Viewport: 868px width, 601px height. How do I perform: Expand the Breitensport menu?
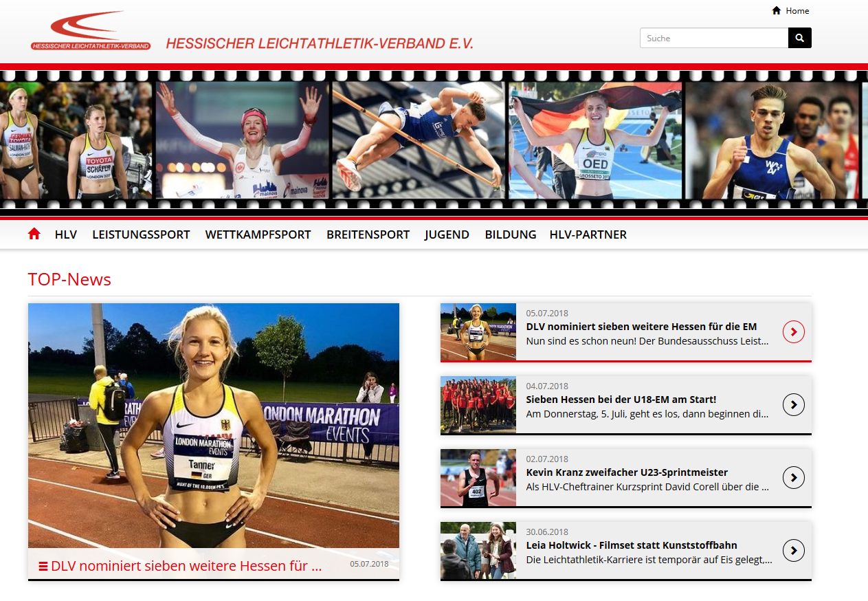(x=368, y=234)
